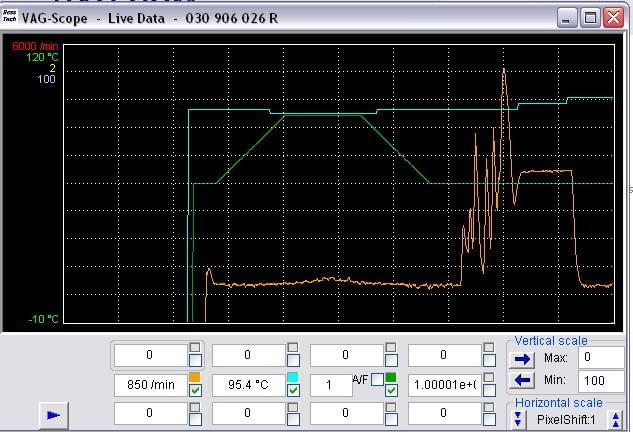Uncheck the 850 /min channel checkbox
633x432 pixels.
[x=195, y=390]
